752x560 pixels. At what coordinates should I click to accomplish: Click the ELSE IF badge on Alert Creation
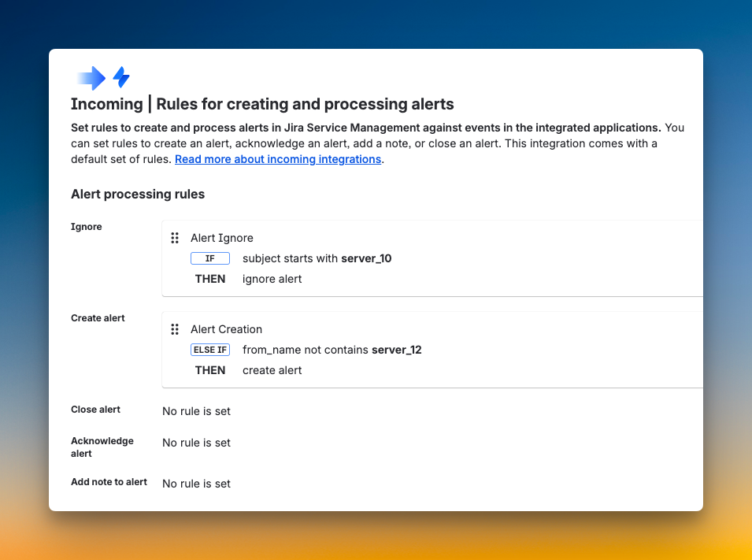[x=210, y=349]
